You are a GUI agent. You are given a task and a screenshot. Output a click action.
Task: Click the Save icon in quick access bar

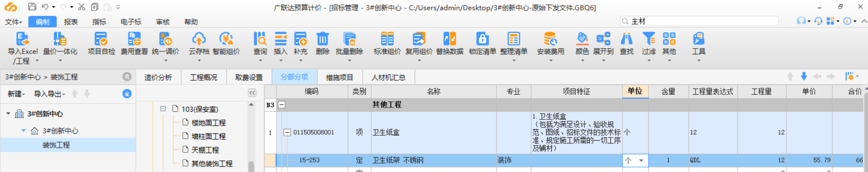(x=32, y=7)
